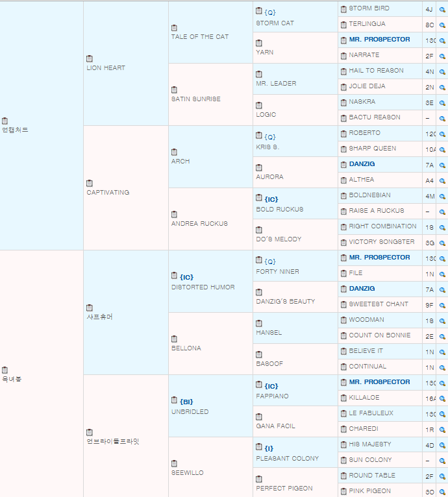
Task: Select the horse name PERFECT PIGEON
Action: [x=284, y=489]
